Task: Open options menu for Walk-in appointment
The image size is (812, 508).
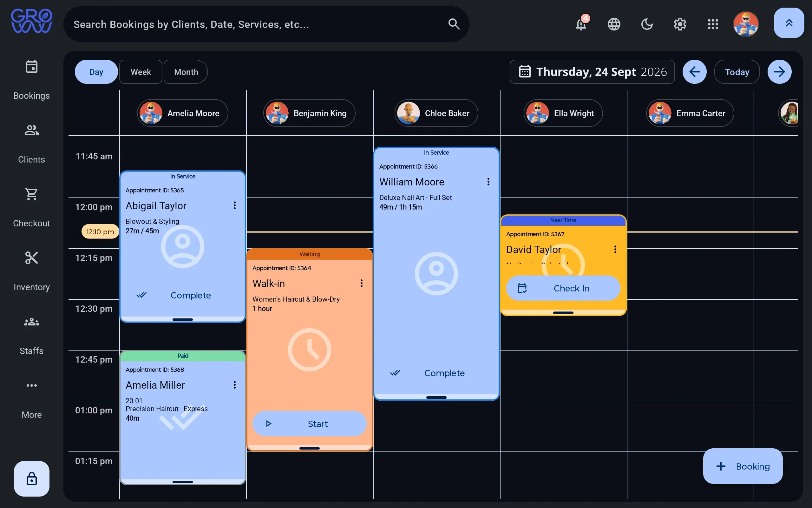Action: [361, 283]
